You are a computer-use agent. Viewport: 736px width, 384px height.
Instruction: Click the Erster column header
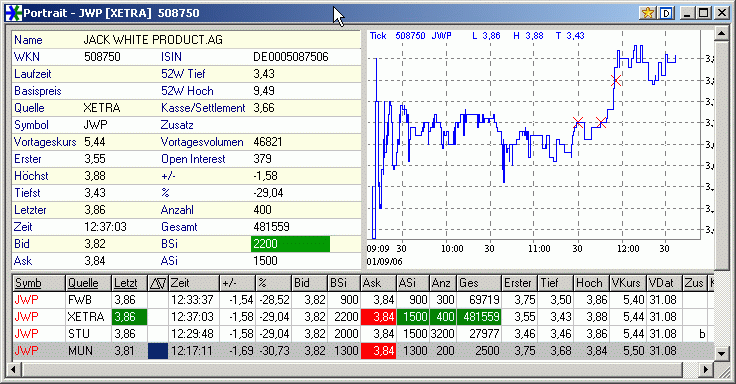[520, 283]
